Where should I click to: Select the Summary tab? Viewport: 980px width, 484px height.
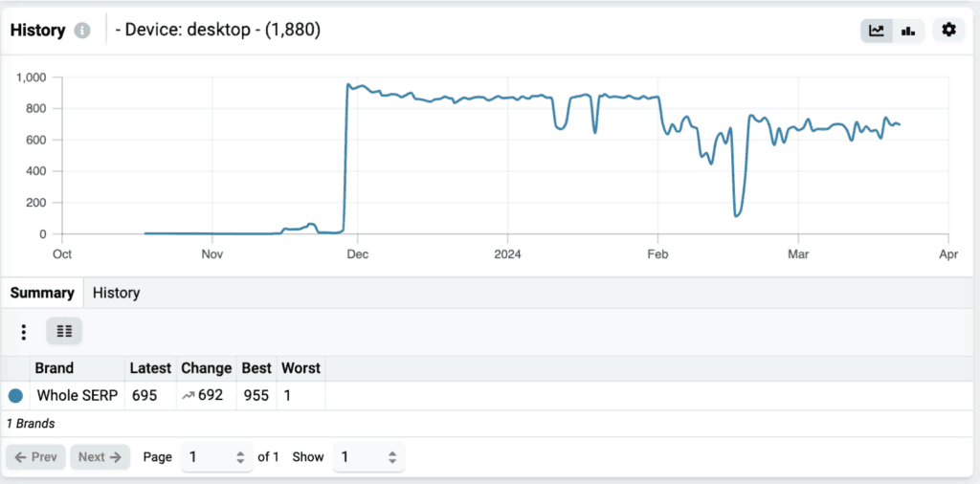click(x=42, y=293)
